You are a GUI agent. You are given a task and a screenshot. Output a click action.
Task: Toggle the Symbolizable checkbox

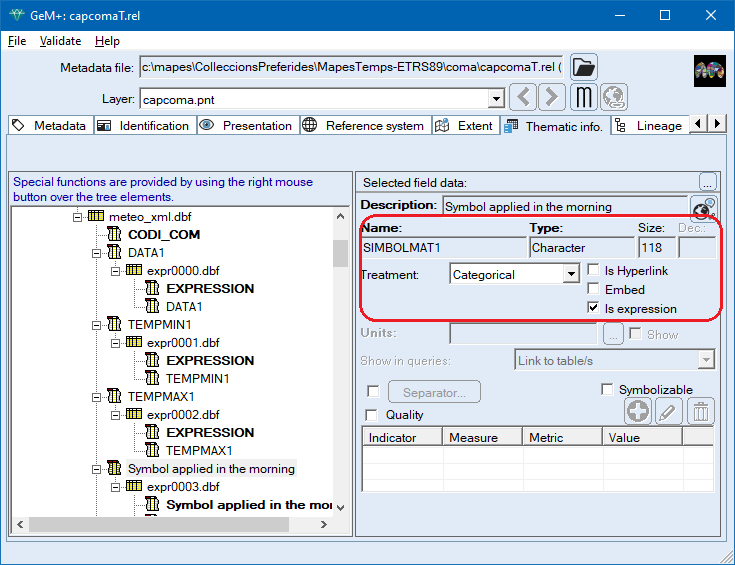tap(607, 389)
